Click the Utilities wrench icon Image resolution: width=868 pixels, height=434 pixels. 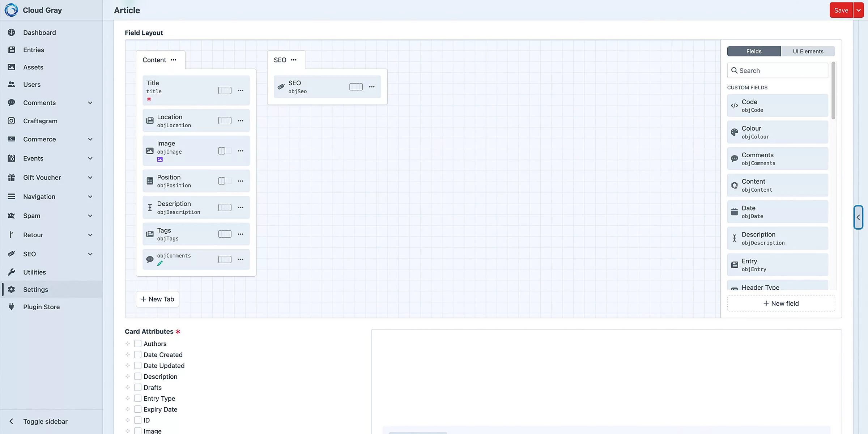pos(12,272)
